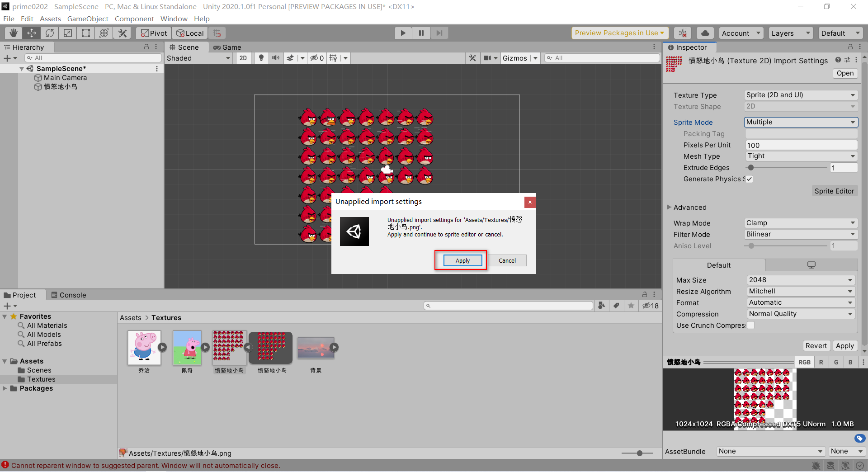Screen dimensions: 868x472
Task: Open component tools icon in scene bar
Action: (x=472, y=58)
